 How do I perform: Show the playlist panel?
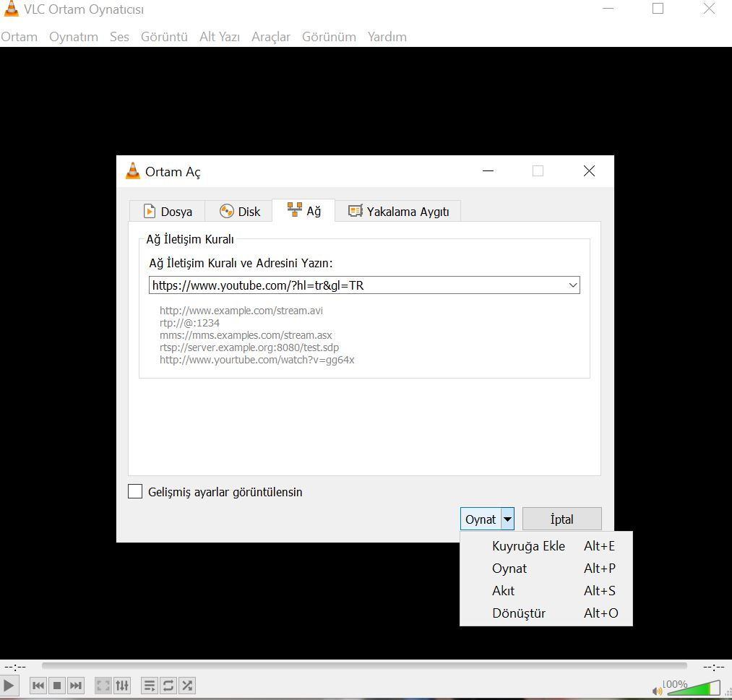[150, 686]
